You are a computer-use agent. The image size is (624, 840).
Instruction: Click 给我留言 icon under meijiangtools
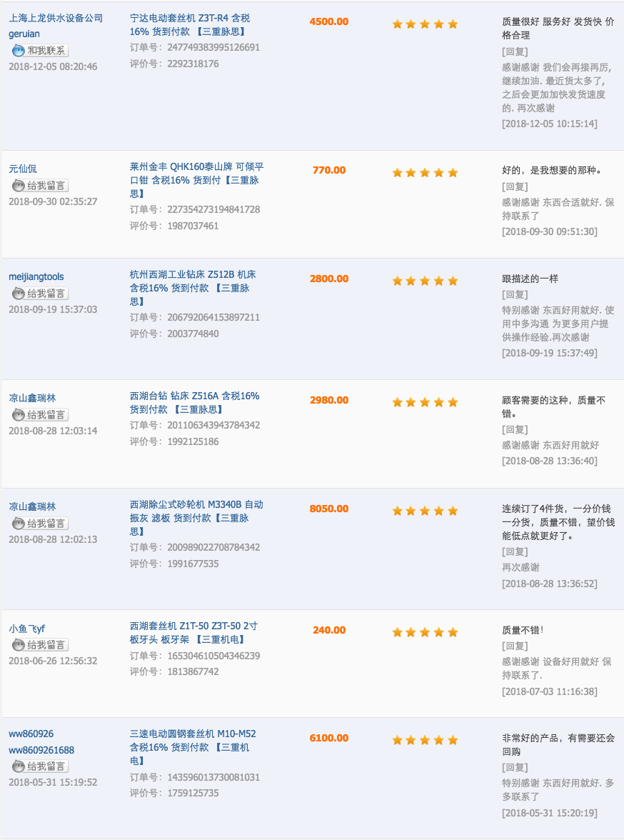pyautogui.click(x=40, y=294)
